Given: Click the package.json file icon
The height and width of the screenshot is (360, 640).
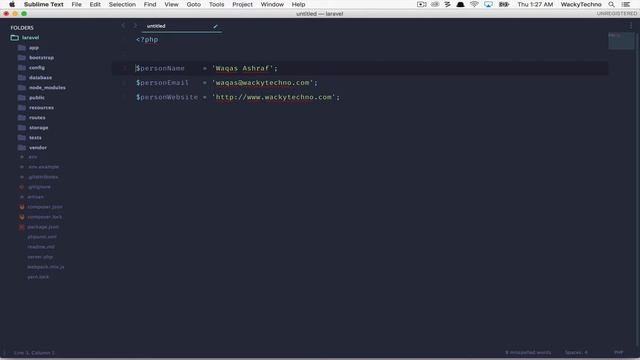Looking at the screenshot, I should (22, 227).
